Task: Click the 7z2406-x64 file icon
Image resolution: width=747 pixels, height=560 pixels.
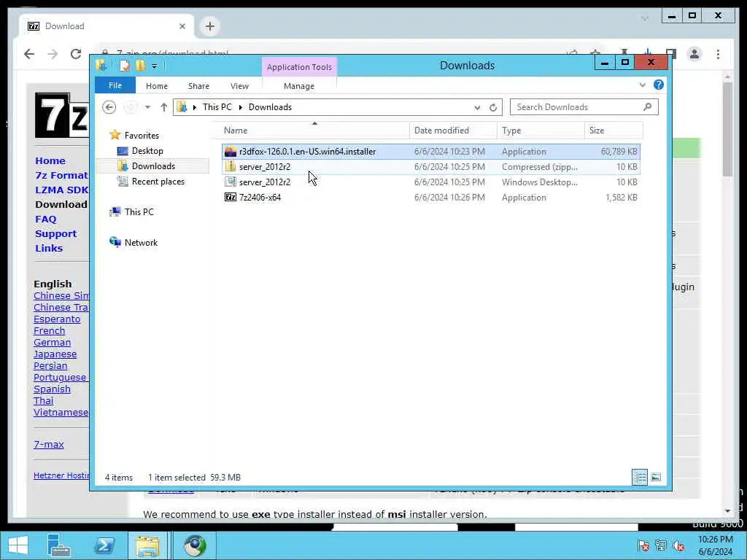Action: [x=231, y=197]
